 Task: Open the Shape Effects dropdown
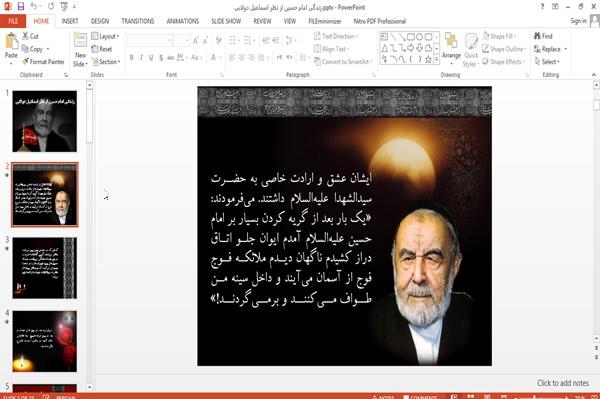click(503, 62)
